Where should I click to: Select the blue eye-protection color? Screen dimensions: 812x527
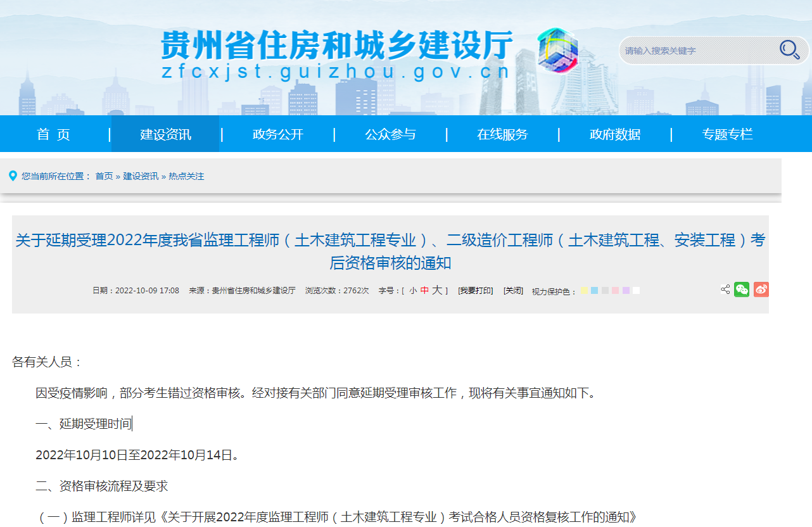click(594, 291)
